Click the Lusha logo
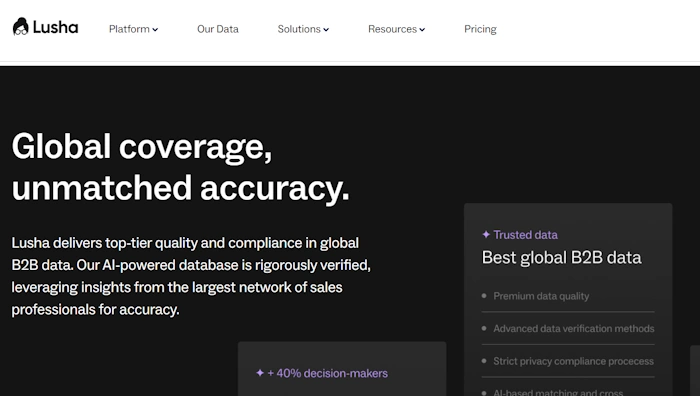Viewport: 700px width, 396px height. click(x=45, y=27)
